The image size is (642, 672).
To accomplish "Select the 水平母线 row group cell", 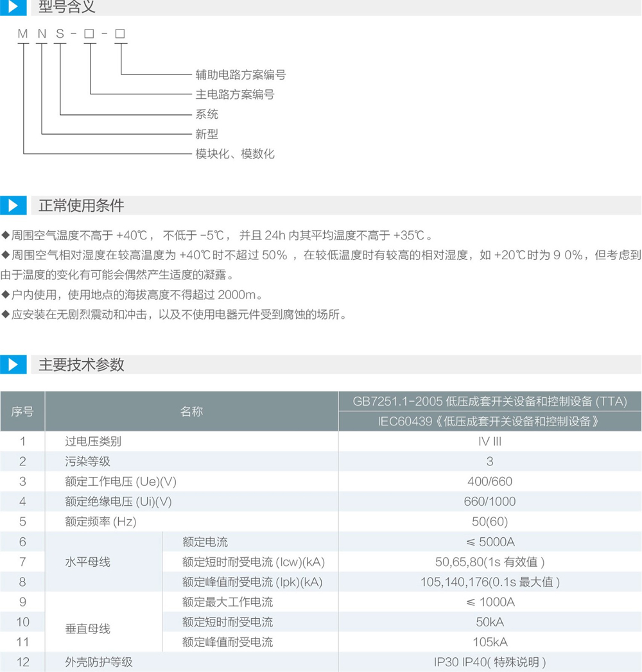I will pyautogui.click(x=88, y=562).
